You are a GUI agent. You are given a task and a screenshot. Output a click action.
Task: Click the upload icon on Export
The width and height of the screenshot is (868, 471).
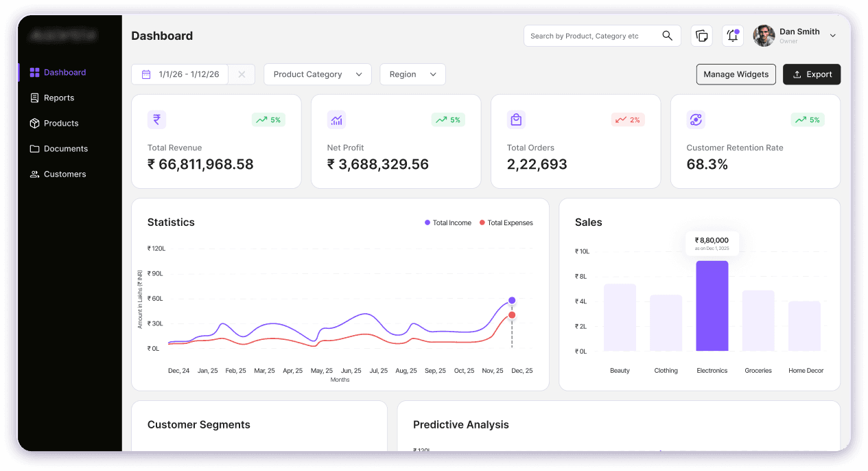click(797, 74)
